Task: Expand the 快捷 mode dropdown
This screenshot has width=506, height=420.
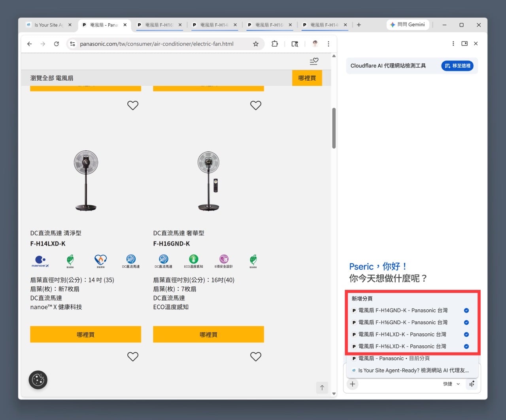Action: pos(451,384)
